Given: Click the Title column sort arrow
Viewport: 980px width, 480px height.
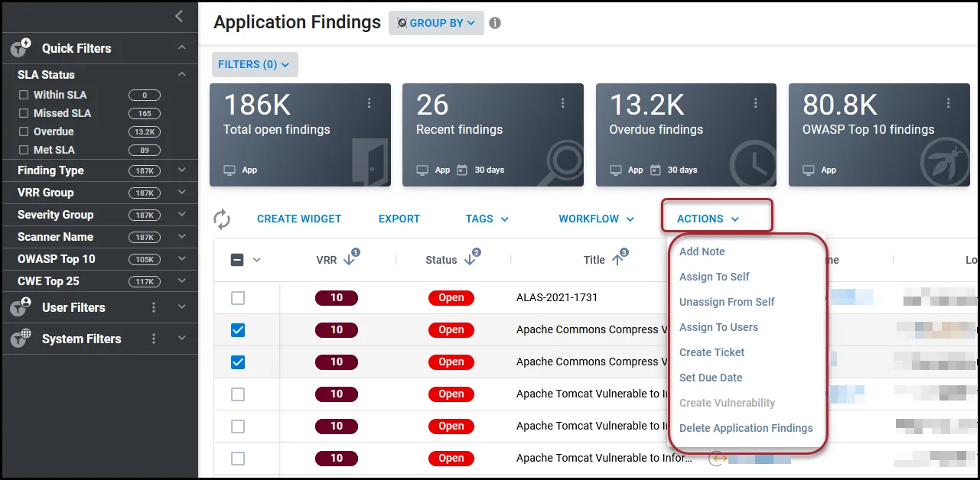Looking at the screenshot, I should click(618, 259).
